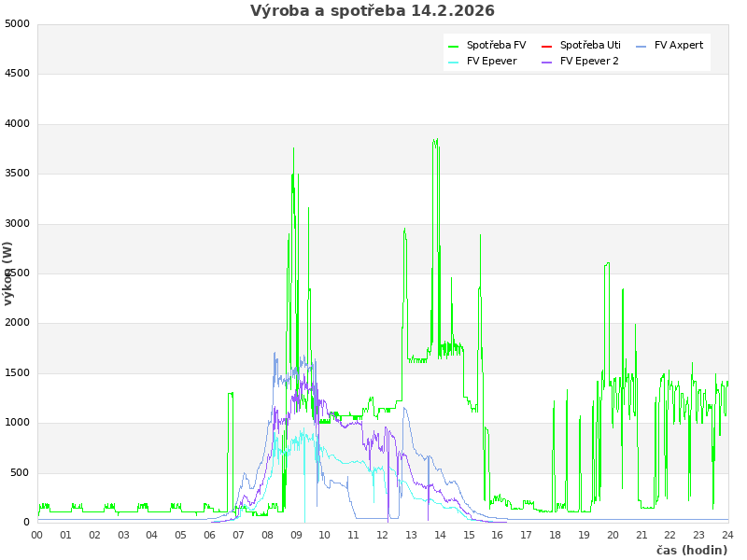Click the red Spotřeba Uti legend line marker
This screenshot has height=560, width=747.
click(x=547, y=46)
